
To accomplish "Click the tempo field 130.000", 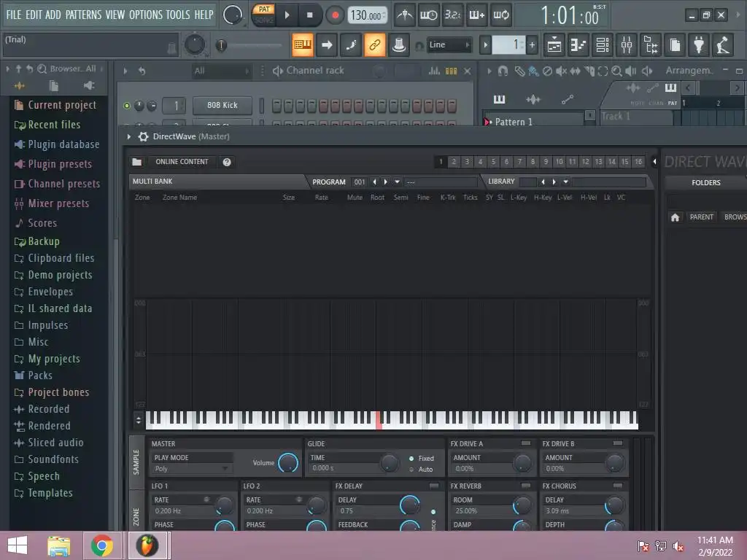I will [367, 15].
